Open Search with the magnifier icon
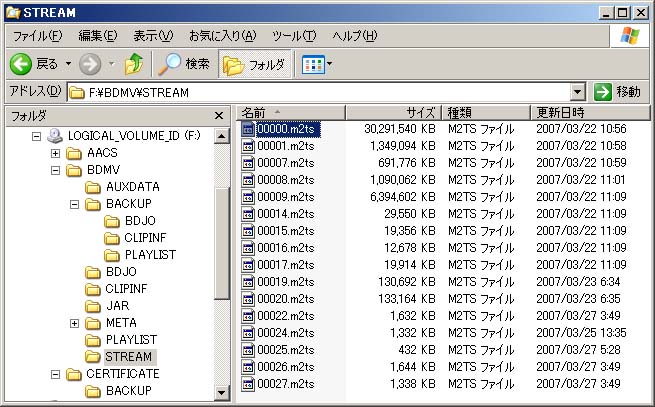The height and width of the screenshot is (407, 655). coord(169,64)
